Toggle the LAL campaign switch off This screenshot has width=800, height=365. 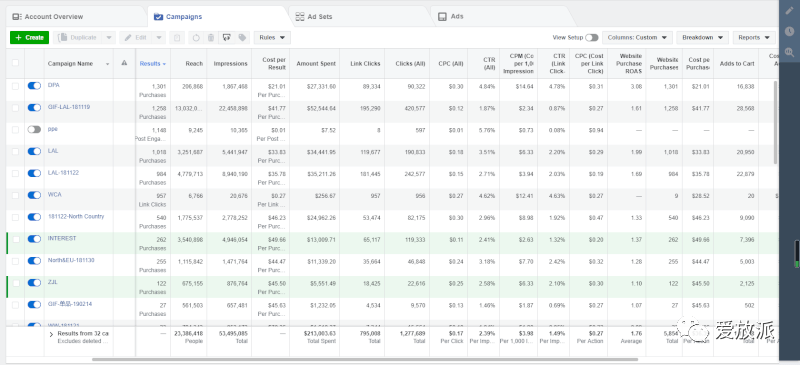pos(34,152)
